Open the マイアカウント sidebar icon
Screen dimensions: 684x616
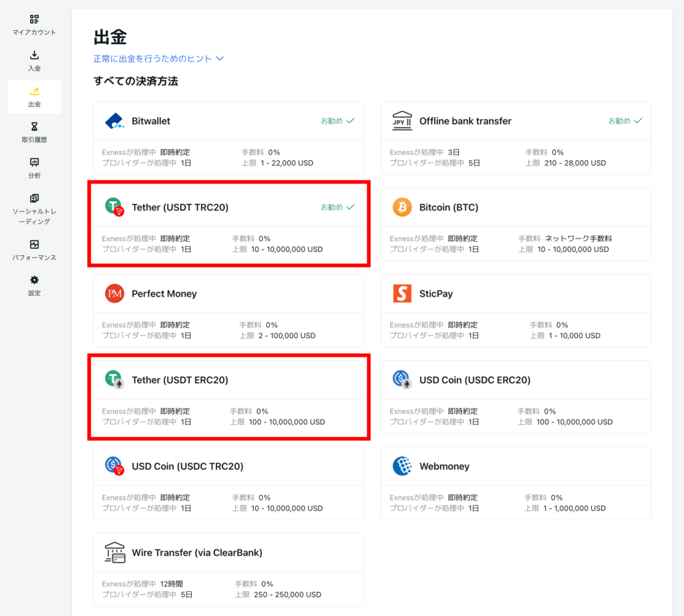pos(35,19)
